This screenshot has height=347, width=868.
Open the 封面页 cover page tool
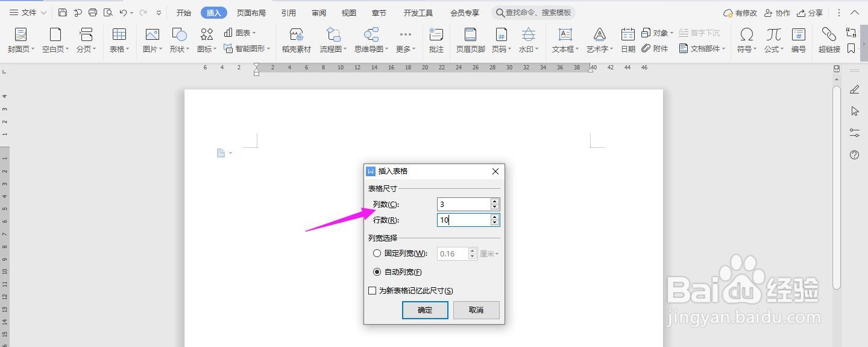pos(20,40)
